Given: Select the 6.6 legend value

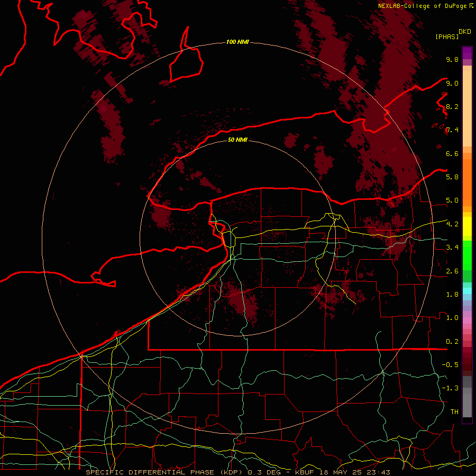Looking at the screenshot, I should coord(452,153).
